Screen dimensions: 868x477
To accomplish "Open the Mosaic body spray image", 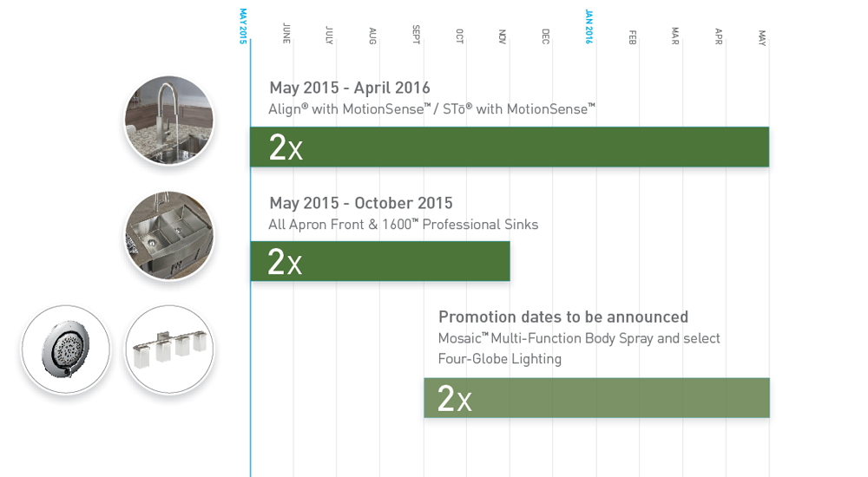I will [66, 350].
